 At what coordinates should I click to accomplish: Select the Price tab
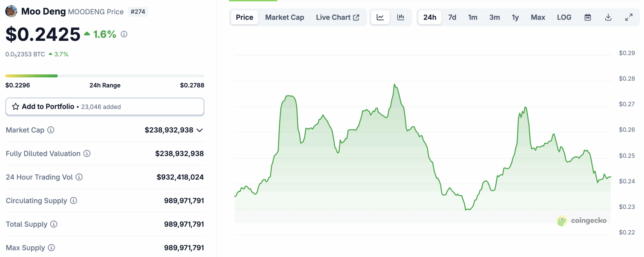[x=245, y=17]
